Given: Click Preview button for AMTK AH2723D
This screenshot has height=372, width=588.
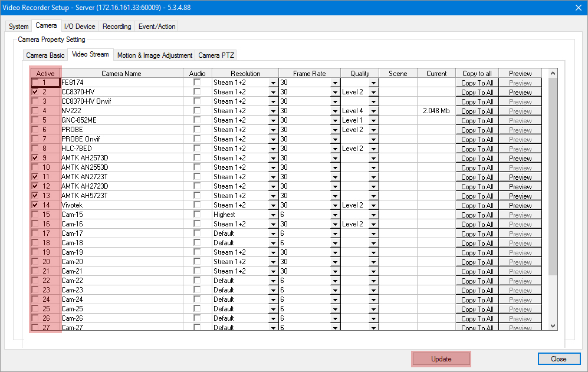Looking at the screenshot, I should [x=520, y=187].
